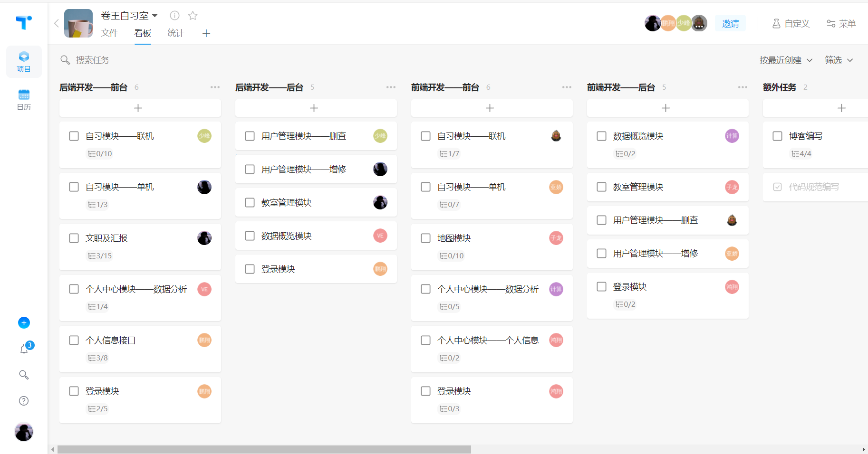
Task: Check off 地图模块 task
Action: click(x=426, y=238)
